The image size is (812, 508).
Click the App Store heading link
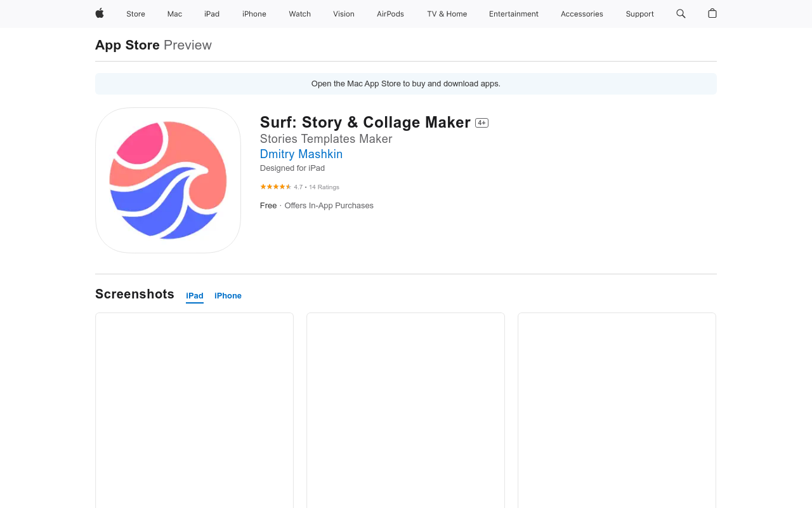pyautogui.click(x=128, y=45)
